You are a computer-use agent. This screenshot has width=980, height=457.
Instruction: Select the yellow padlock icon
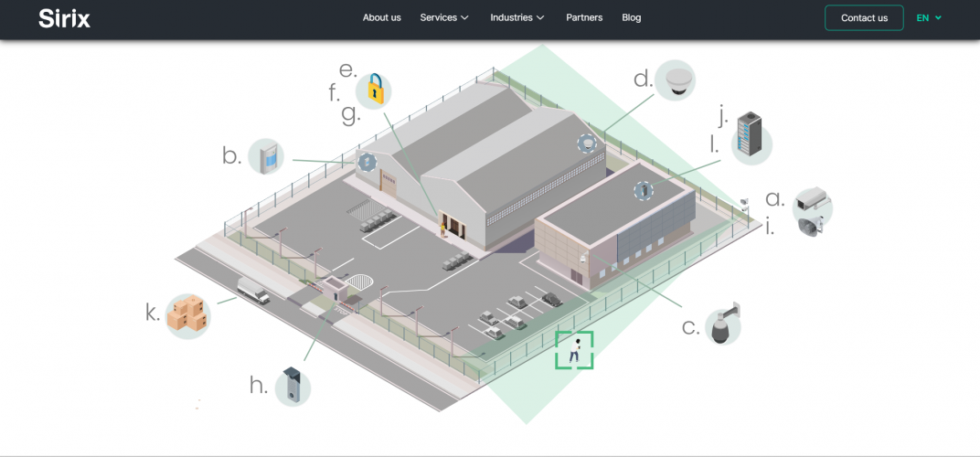[x=374, y=90]
